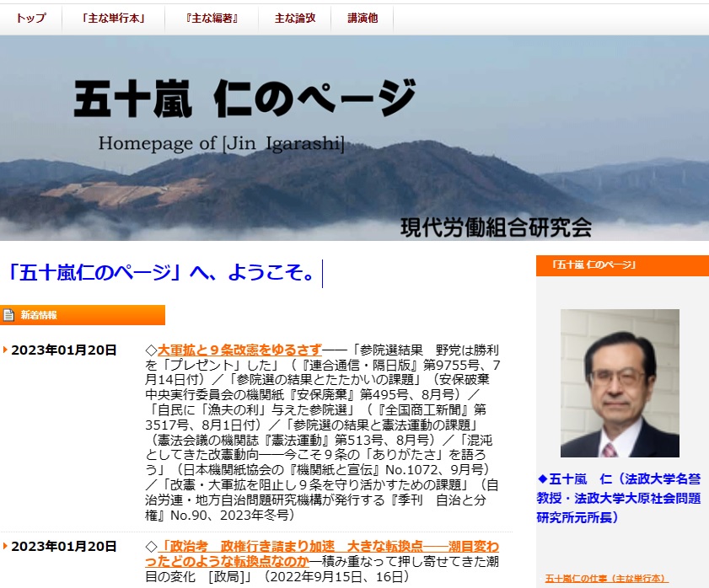Open the 「主な単行本」 menu item
The image size is (709, 588).
pyautogui.click(x=113, y=18)
